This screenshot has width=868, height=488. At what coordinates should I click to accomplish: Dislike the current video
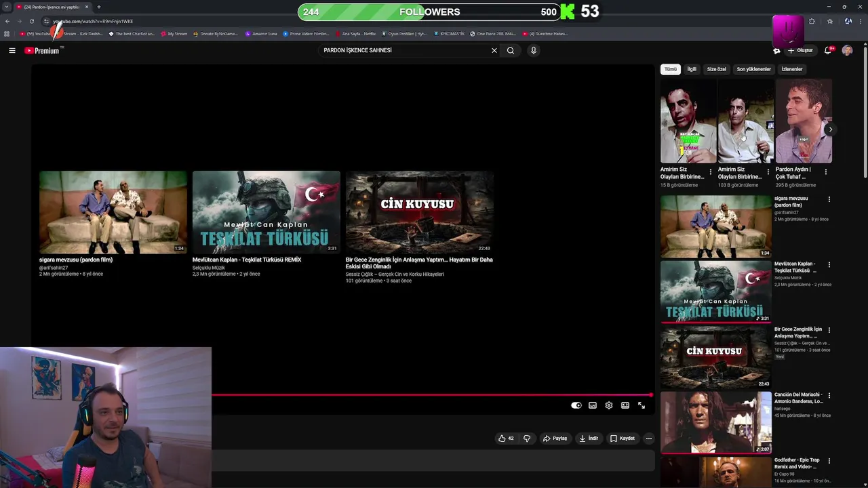point(527,439)
